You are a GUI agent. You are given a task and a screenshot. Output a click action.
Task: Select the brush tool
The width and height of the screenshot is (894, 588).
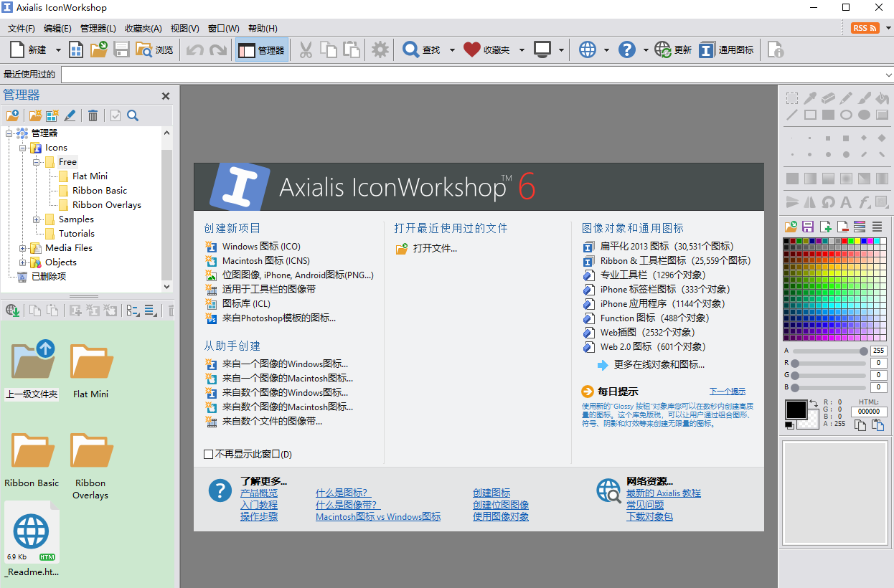[864, 98]
